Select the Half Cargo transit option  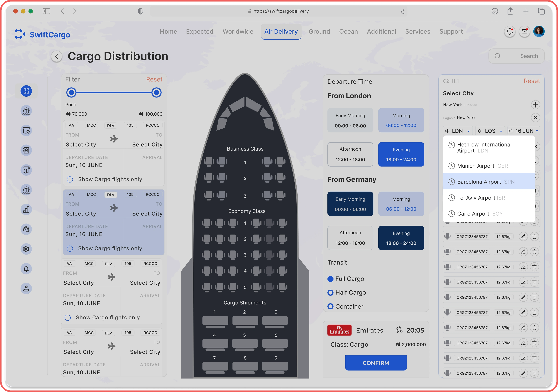pyautogui.click(x=331, y=293)
